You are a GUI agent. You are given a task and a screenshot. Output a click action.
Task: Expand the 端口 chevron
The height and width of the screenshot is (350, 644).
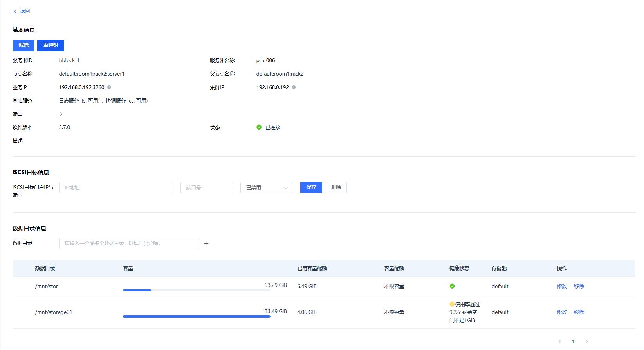tap(61, 114)
